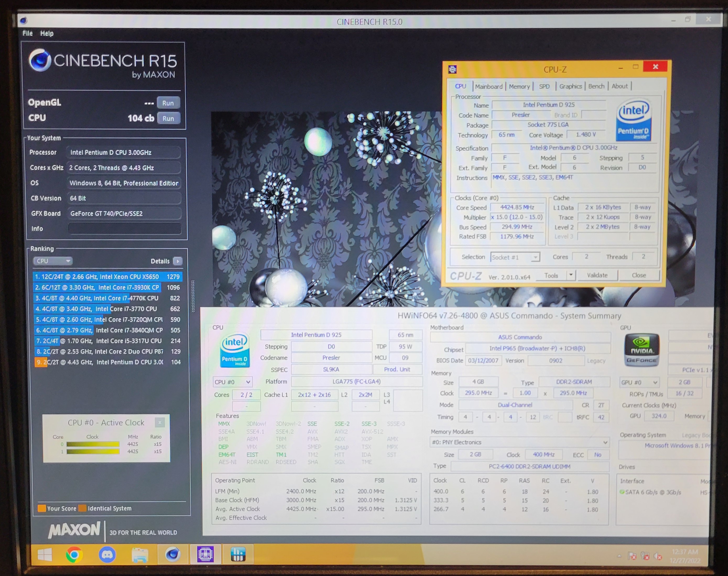
Task: Show hidden tray icons arrow
Action: point(619,556)
